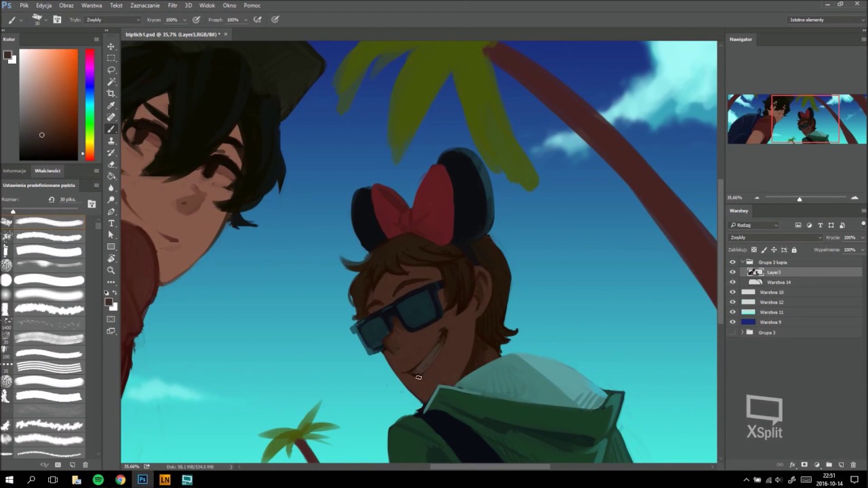Open the Rodzaj layer filter dropdown

(x=754, y=225)
